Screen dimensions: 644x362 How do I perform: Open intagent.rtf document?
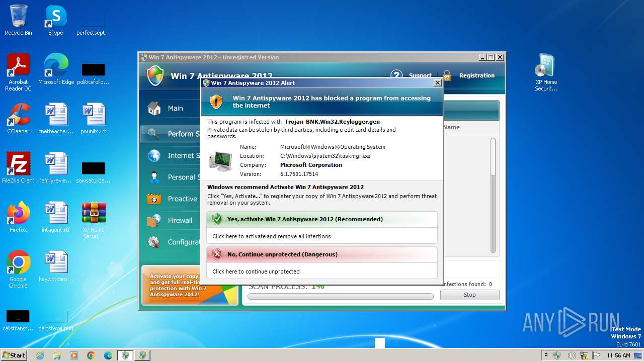(x=56, y=217)
